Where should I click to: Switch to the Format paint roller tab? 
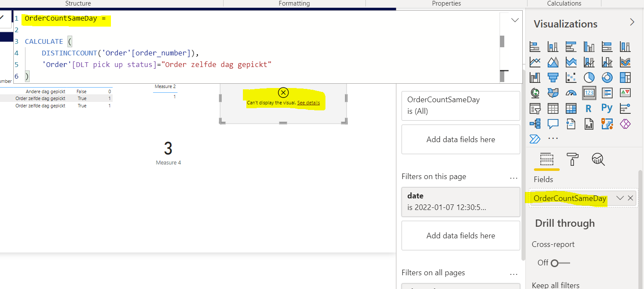pyautogui.click(x=572, y=159)
